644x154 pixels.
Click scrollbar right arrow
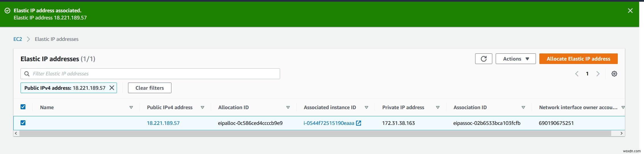(621, 133)
